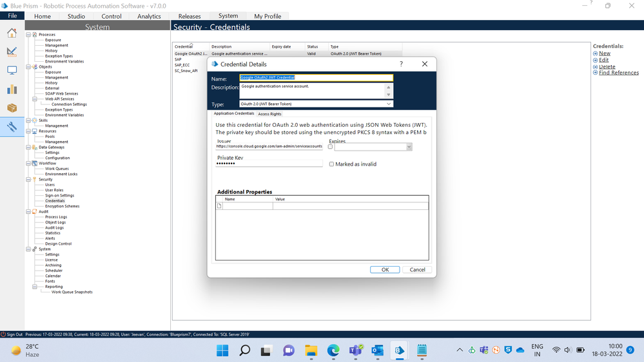Open File Explorer from taskbar
The width and height of the screenshot is (644, 362).
(x=311, y=350)
